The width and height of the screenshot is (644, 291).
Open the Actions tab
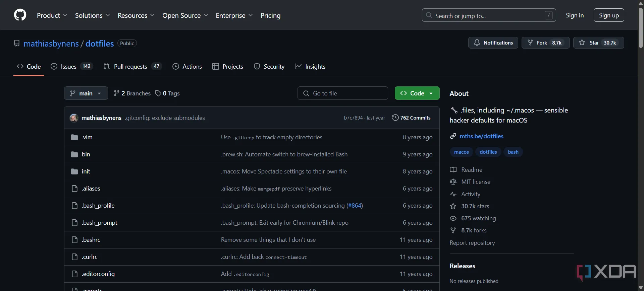click(187, 67)
